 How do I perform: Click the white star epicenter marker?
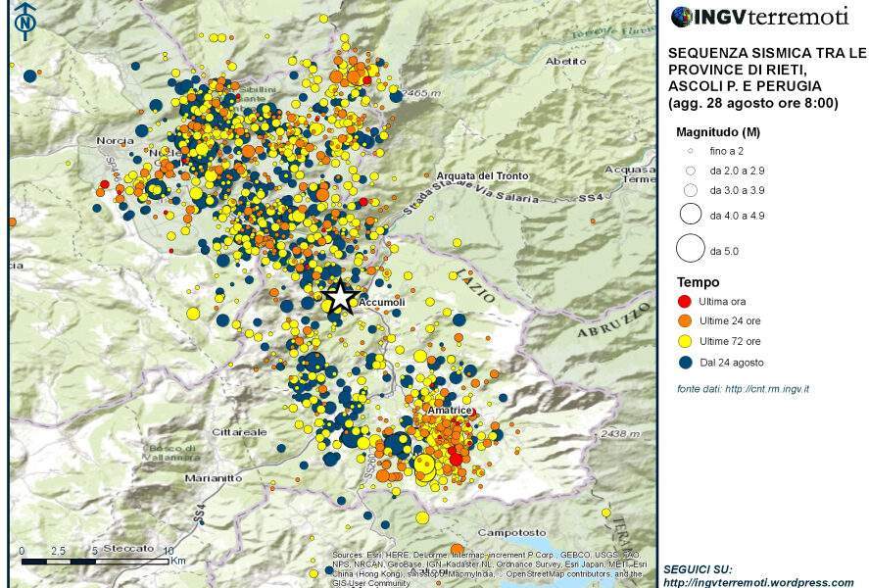(340, 298)
